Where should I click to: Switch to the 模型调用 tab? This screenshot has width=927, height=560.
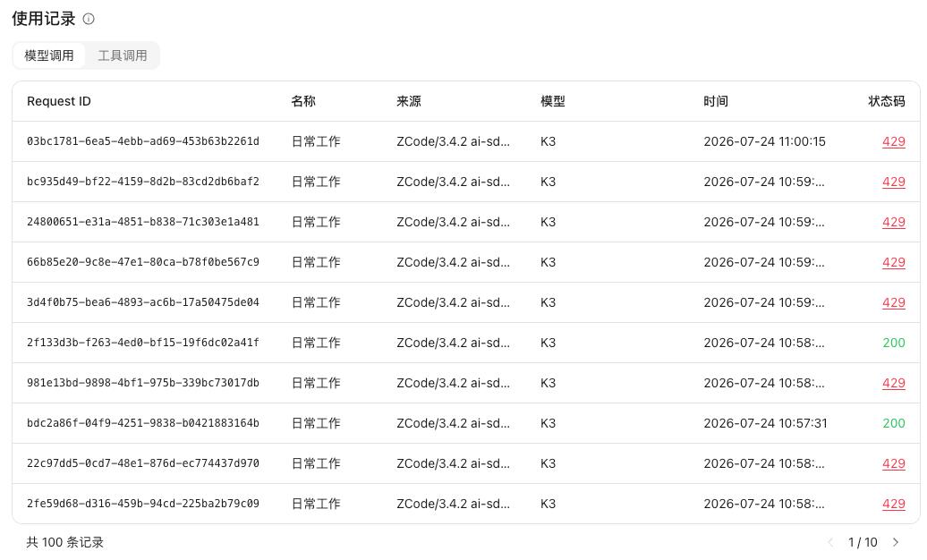(x=49, y=55)
